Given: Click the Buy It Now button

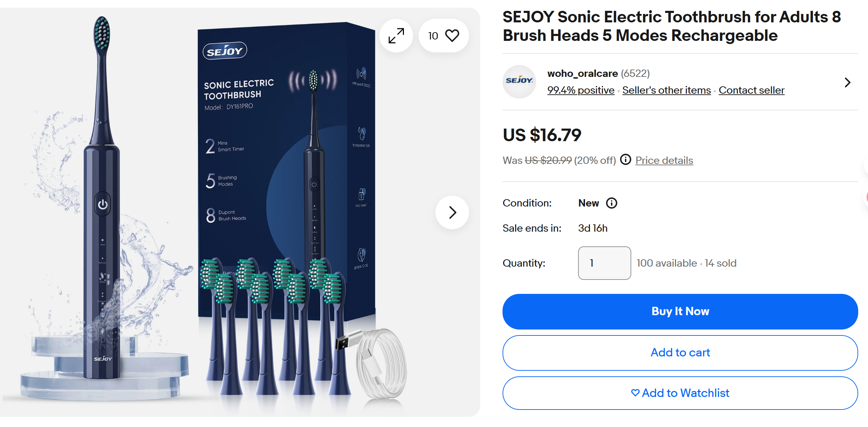Looking at the screenshot, I should click(x=680, y=311).
